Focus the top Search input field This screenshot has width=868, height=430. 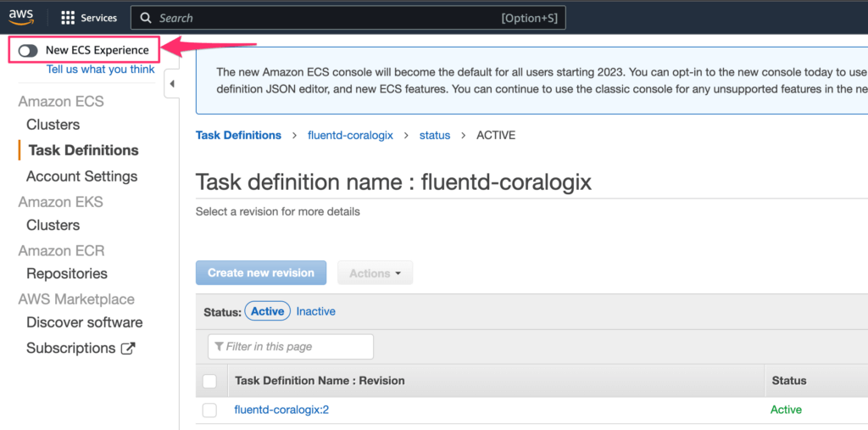point(348,19)
